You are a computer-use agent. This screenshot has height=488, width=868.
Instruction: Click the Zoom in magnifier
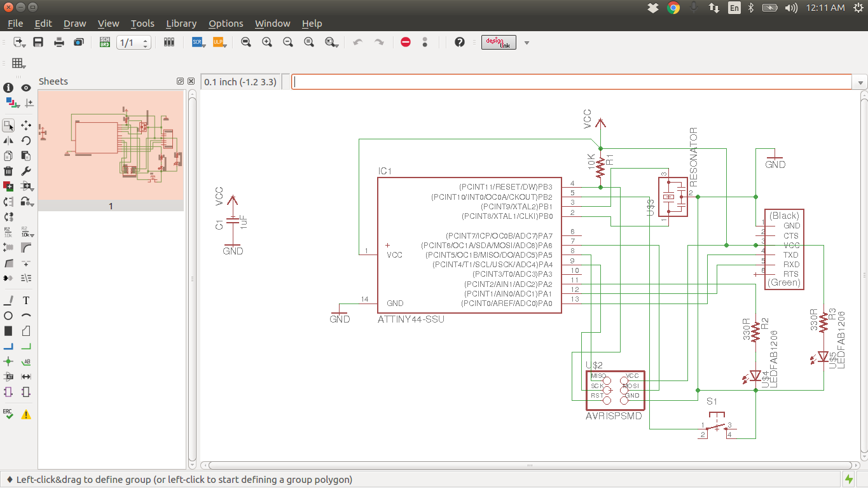coord(267,43)
